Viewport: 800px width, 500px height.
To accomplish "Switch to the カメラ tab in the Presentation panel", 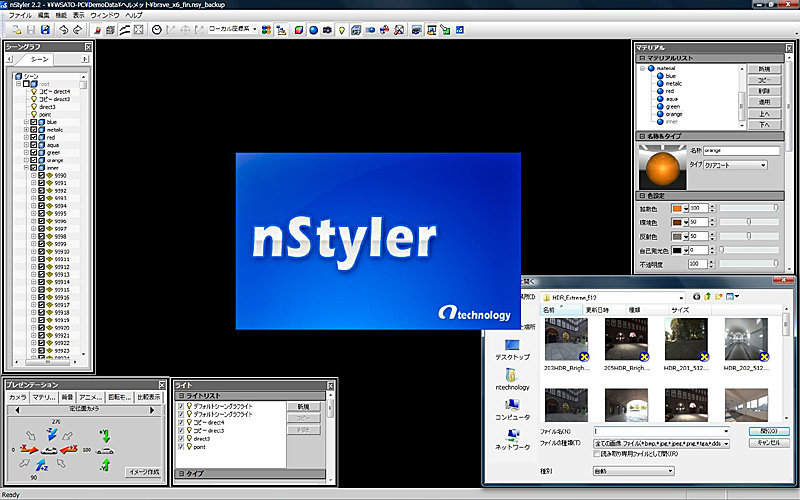I will (x=17, y=397).
